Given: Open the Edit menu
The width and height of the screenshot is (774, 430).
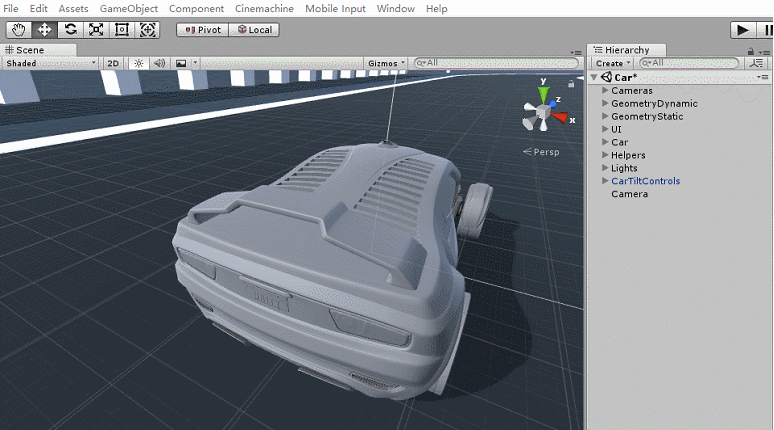Looking at the screenshot, I should (39, 8).
